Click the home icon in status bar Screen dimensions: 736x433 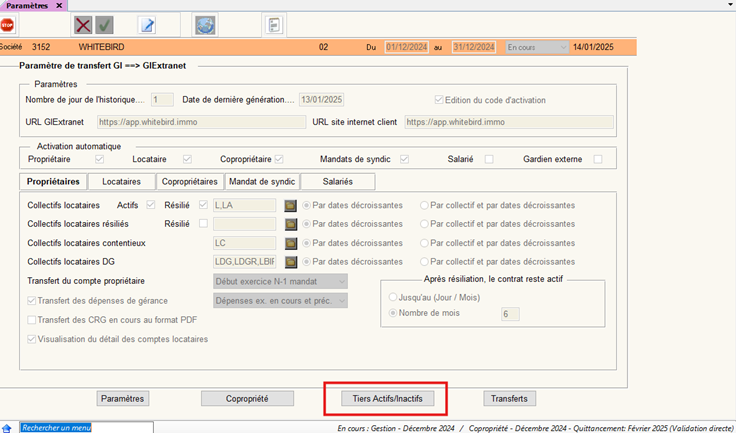coord(7,427)
